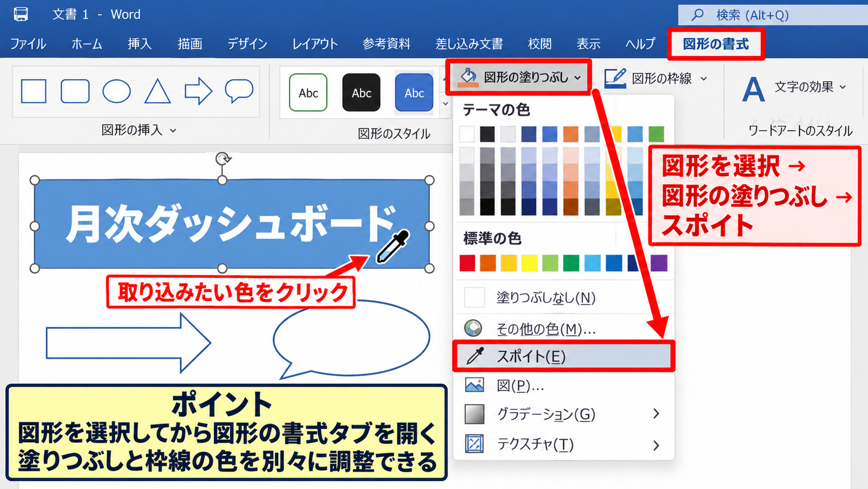Click the search magnifier icon
Image resolution: width=868 pixels, height=489 pixels.
tap(698, 15)
